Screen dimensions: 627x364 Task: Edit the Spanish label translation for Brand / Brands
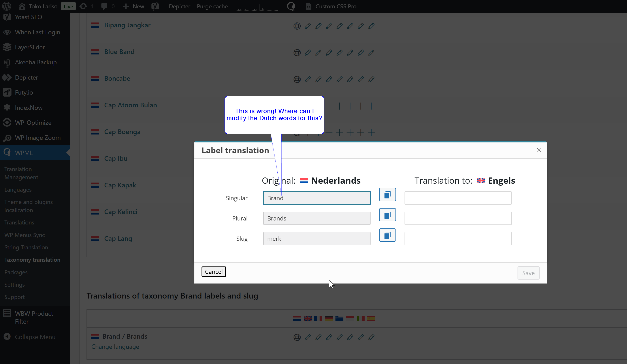tap(371, 337)
